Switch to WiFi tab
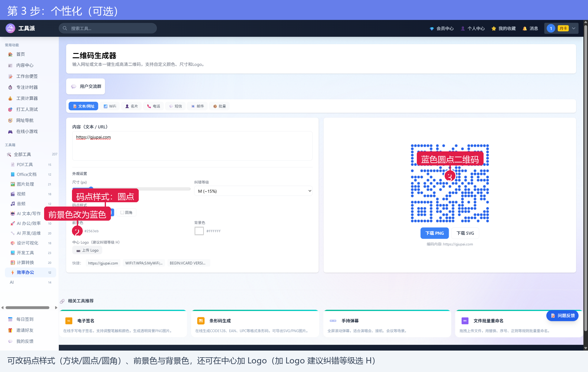 click(x=110, y=106)
